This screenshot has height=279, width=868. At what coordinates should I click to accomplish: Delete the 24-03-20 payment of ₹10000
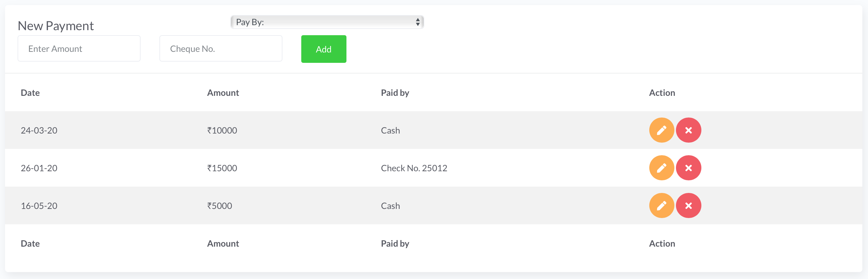[x=688, y=130]
